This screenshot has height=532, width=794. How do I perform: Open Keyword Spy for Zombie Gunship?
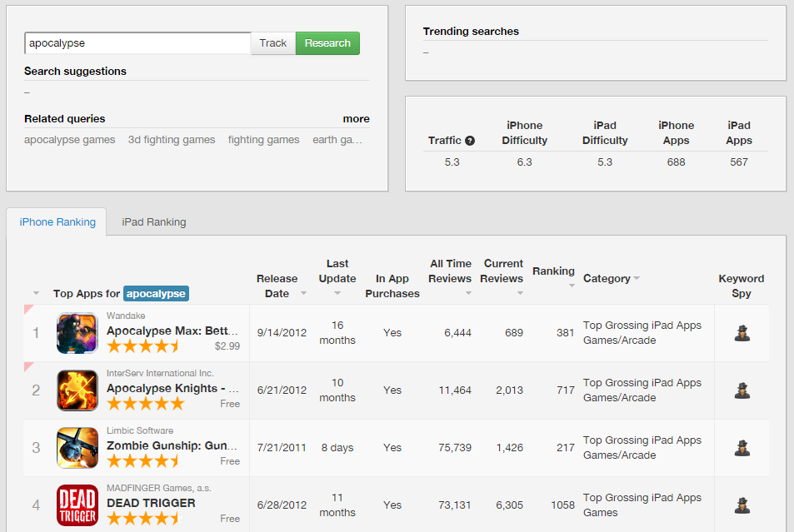[x=742, y=448]
